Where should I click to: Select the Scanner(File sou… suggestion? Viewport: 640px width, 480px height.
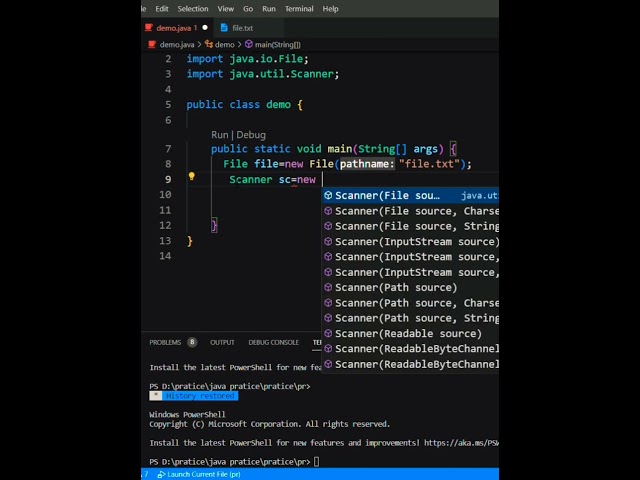[x=410, y=196]
